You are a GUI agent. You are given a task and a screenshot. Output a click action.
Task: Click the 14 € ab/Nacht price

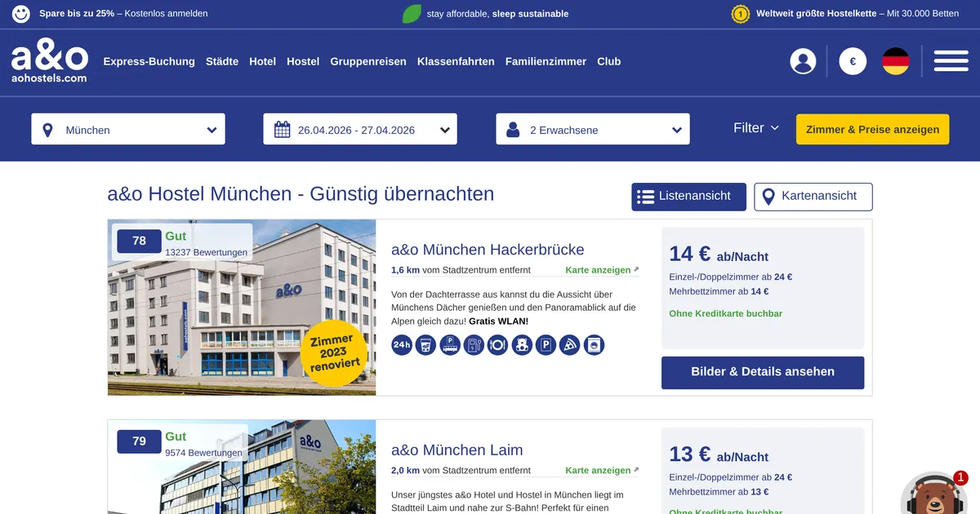click(719, 255)
